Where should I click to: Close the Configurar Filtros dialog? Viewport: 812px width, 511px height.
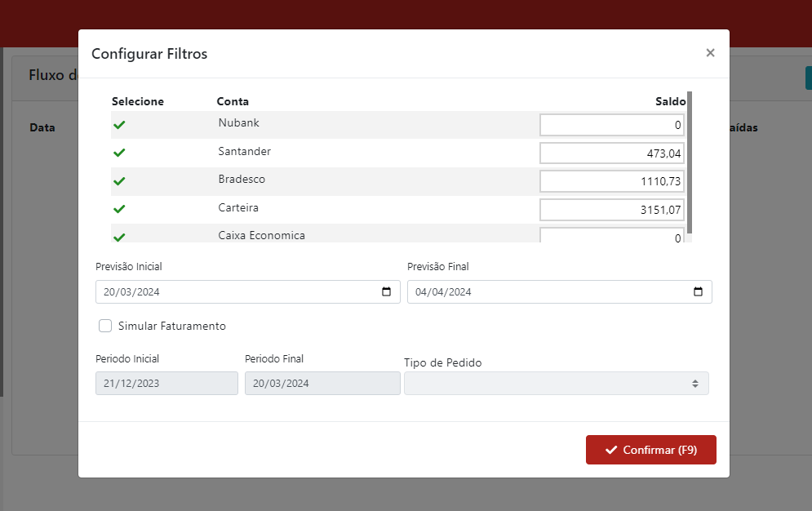[x=710, y=53]
